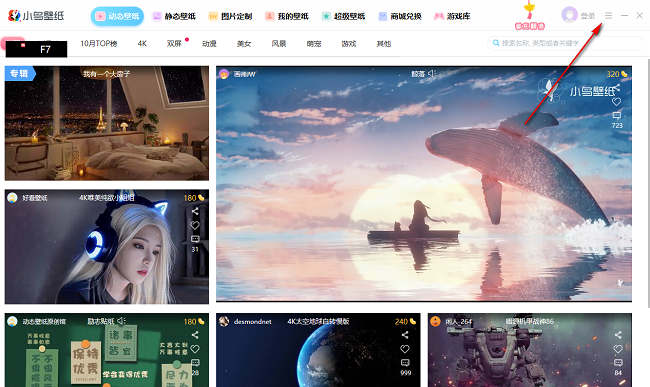The image size is (650, 387).
Task: Open the 励志贴纸 wallpaper thumbnail
Action: [x=107, y=350]
